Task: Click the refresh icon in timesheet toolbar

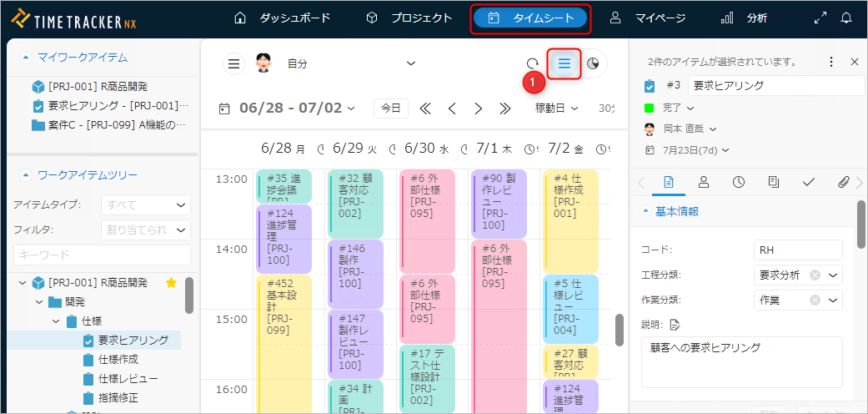Action: (532, 63)
